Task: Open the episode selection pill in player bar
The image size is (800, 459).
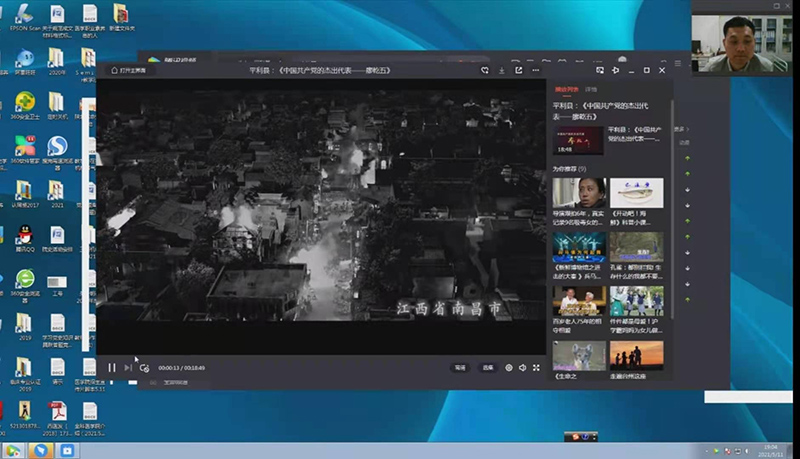Action: click(x=488, y=368)
